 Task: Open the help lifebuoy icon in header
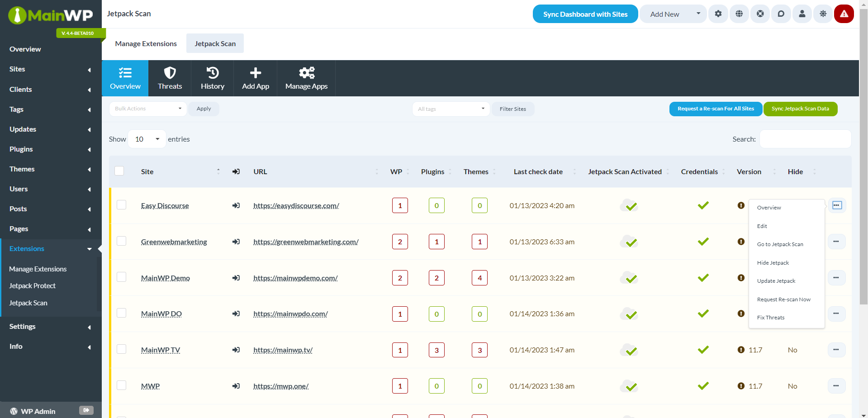[760, 14]
